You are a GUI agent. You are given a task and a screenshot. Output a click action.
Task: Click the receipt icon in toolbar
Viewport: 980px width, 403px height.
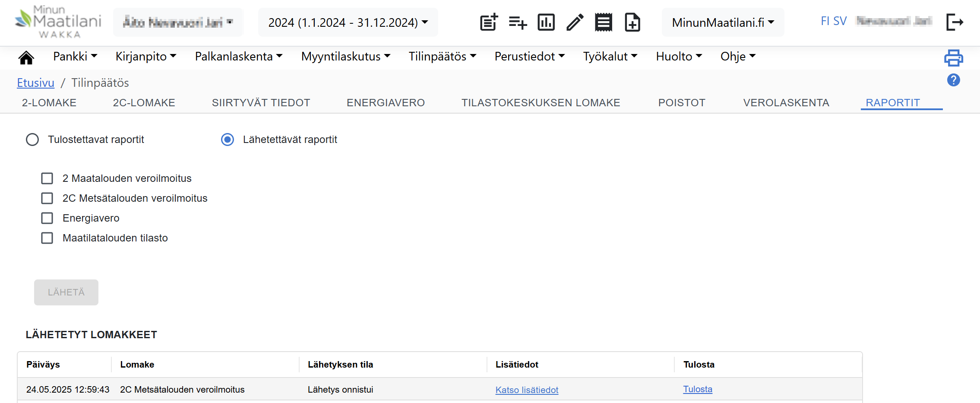coord(604,22)
